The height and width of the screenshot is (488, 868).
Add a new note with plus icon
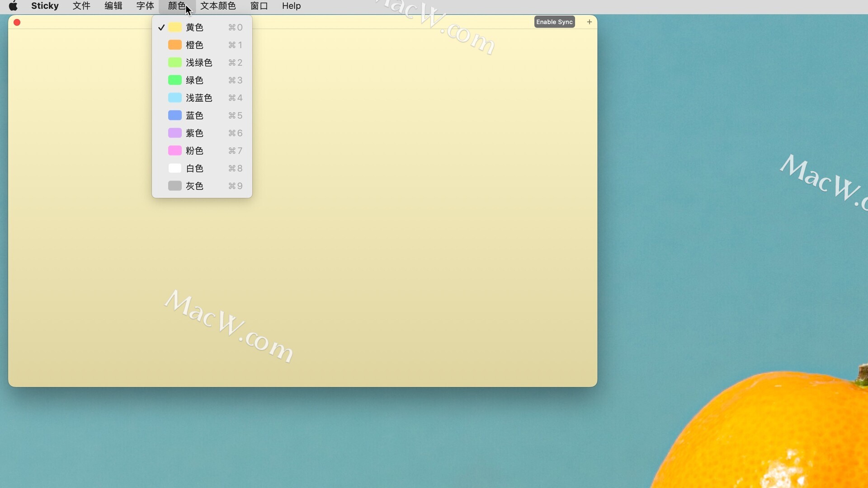click(589, 22)
